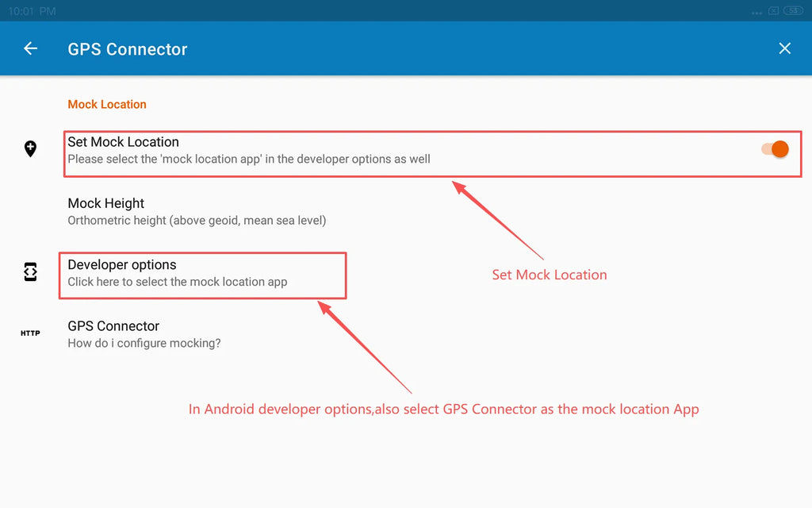Click the 10:01 PM clock in status bar
Screen dimensions: 812x508
point(32,11)
